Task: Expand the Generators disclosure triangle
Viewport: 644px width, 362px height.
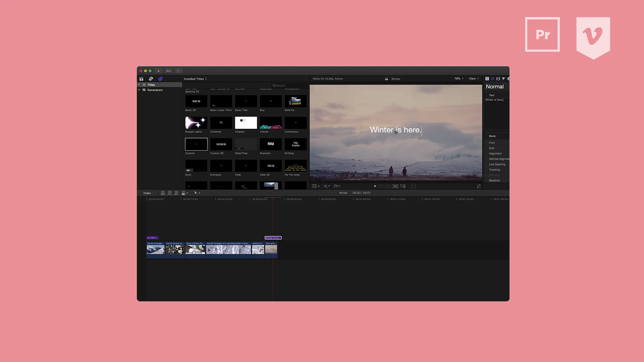Action: point(140,90)
